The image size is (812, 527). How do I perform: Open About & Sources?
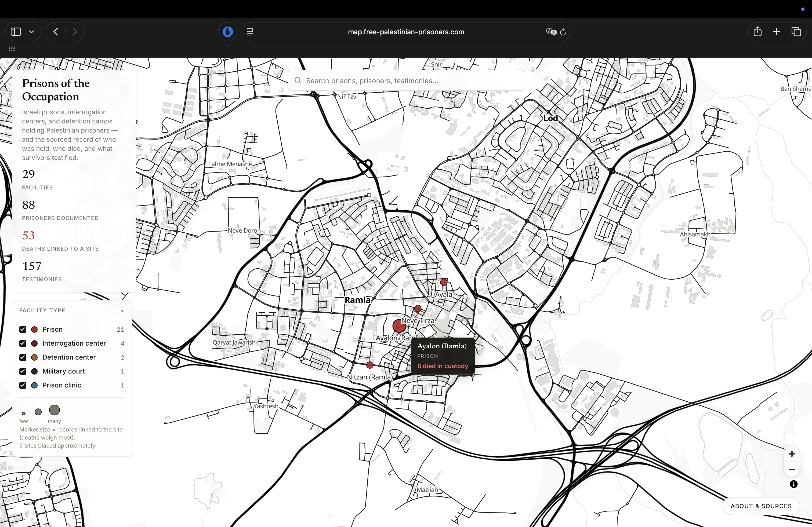[761, 506]
